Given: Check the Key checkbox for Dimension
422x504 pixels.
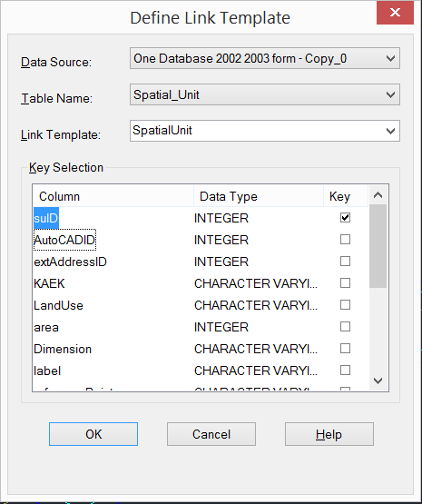Looking at the screenshot, I should 345,349.
